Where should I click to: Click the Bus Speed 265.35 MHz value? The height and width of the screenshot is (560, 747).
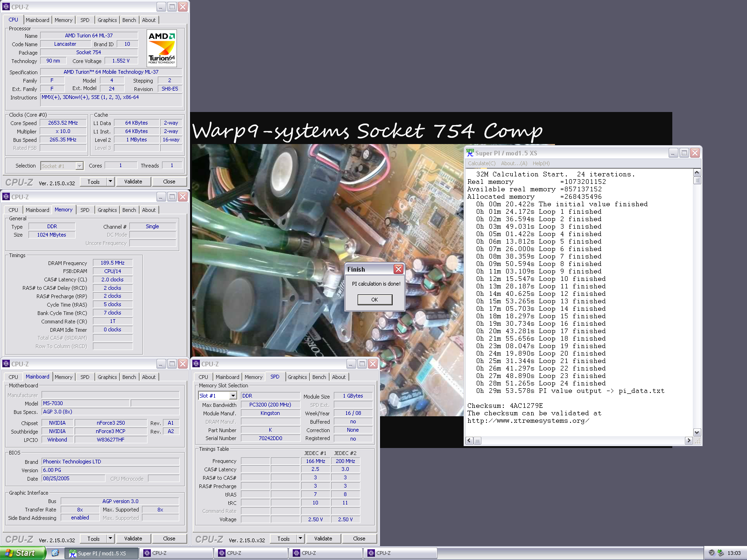63,140
